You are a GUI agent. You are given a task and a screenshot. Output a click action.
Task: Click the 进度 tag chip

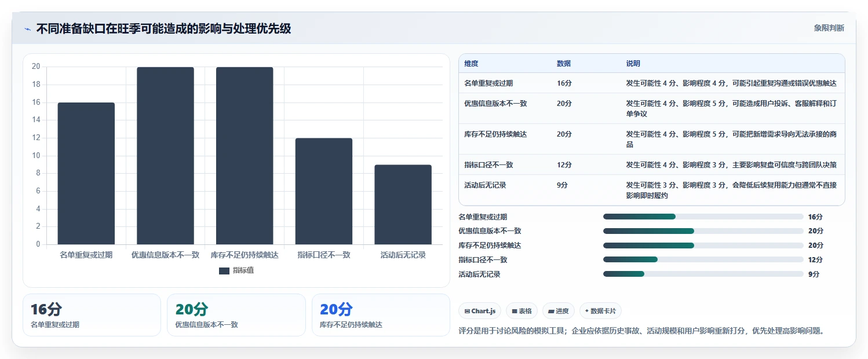click(x=559, y=311)
